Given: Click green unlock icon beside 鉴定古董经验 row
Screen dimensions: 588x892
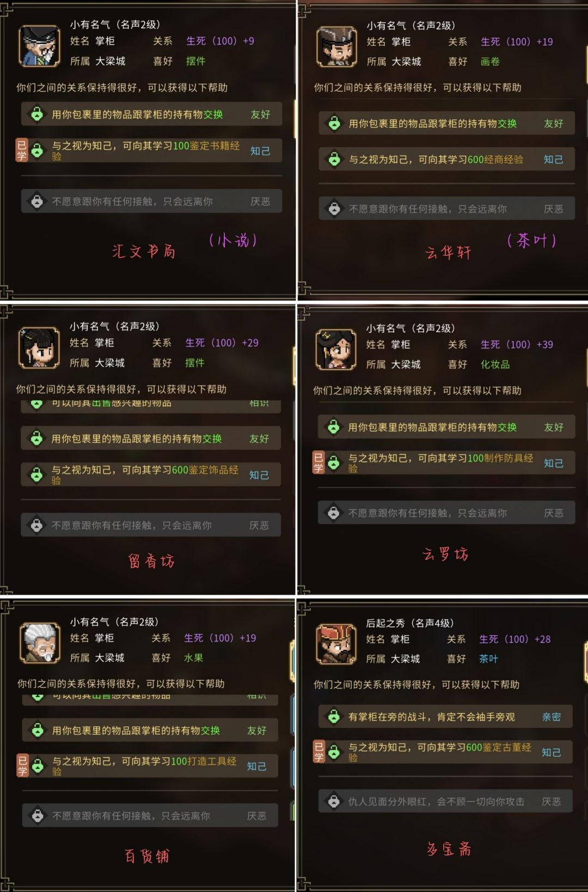Looking at the screenshot, I should 334,752.
